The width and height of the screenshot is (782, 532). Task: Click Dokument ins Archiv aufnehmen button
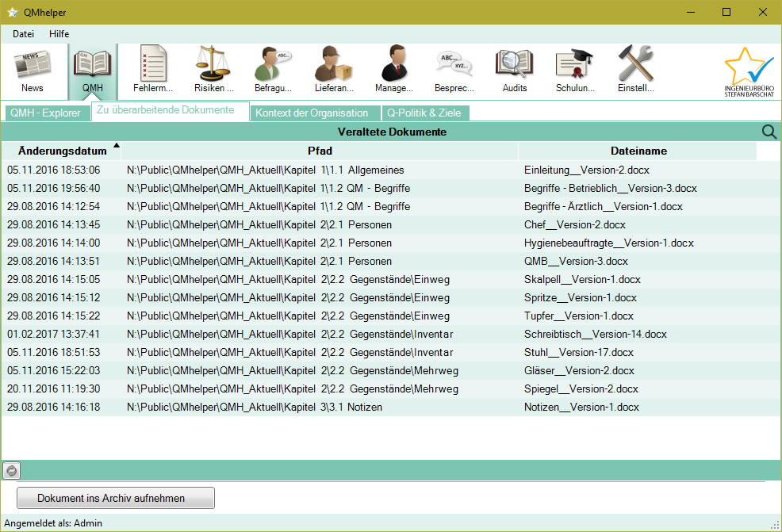[x=116, y=498]
